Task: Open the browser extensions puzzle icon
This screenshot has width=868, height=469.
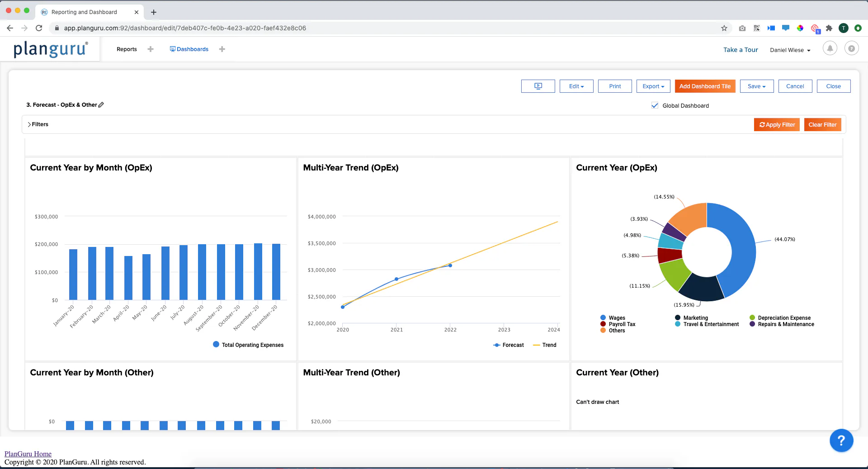Action: click(829, 28)
